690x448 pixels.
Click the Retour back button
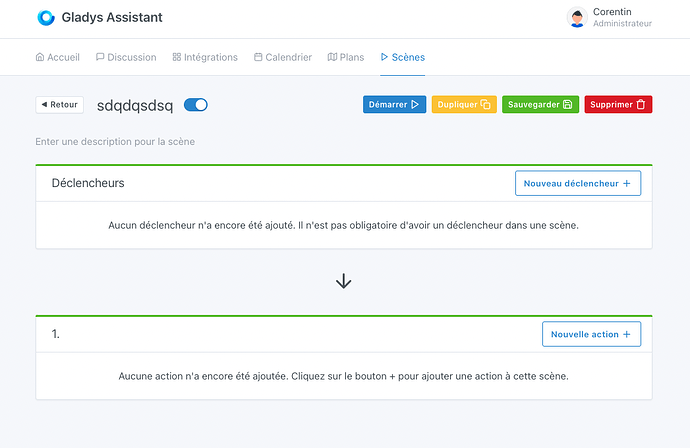click(59, 105)
